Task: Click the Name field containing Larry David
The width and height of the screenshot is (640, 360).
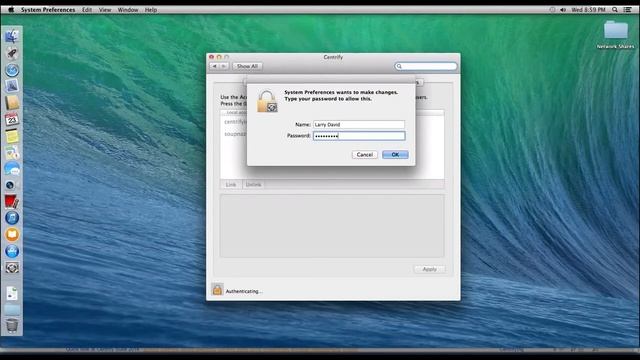Action: (359, 124)
